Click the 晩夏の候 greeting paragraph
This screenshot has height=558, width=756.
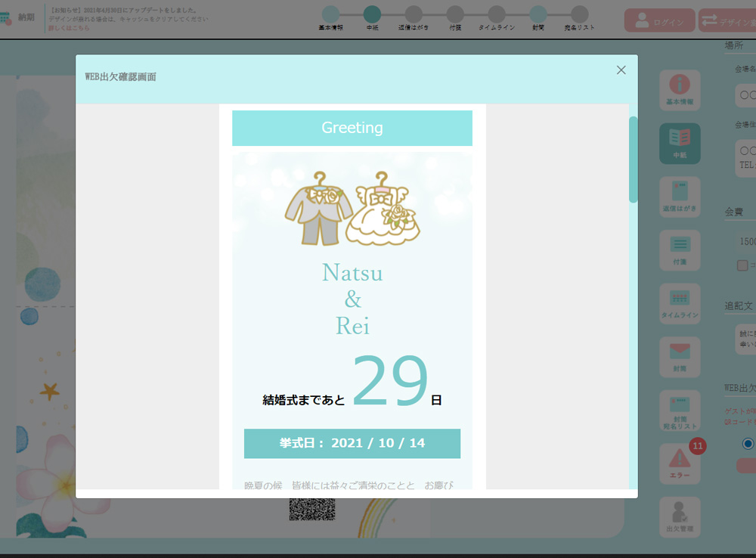pos(349,484)
